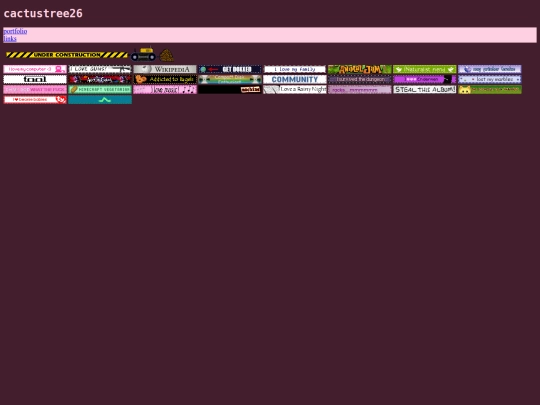Click the green 'Naturalist nerd' badge
The image size is (540, 405).
tap(425, 69)
